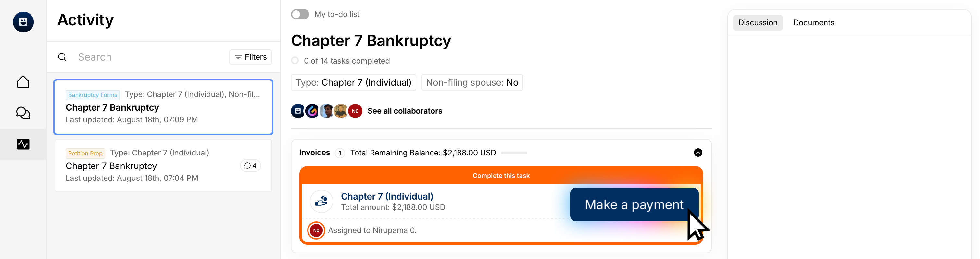This screenshot has width=980, height=259.
Task: Click the tasks completed progress circle
Action: [x=295, y=61]
